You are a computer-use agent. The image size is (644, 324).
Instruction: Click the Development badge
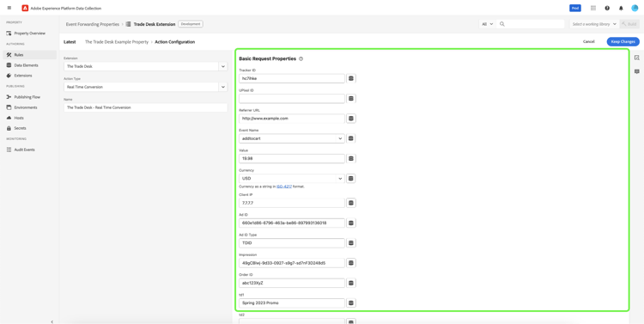pos(191,24)
